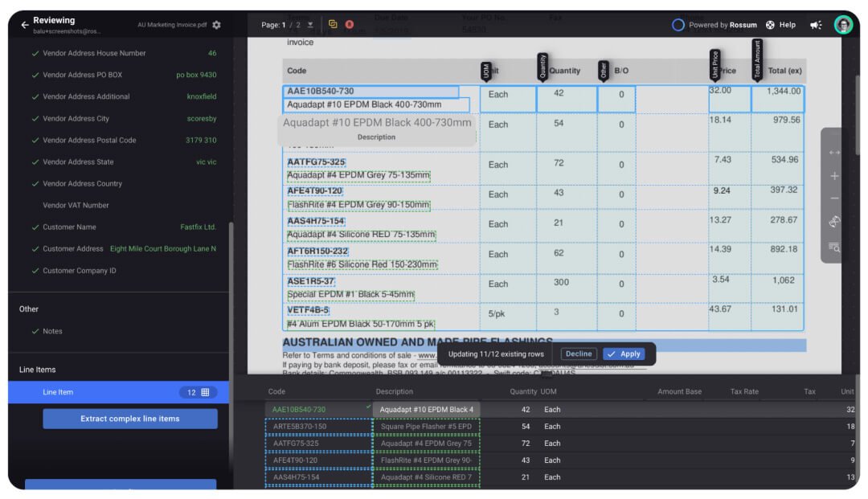The width and height of the screenshot is (868, 499).
Task: Toggle the checkmark for Customer Address
Action: 35,249
